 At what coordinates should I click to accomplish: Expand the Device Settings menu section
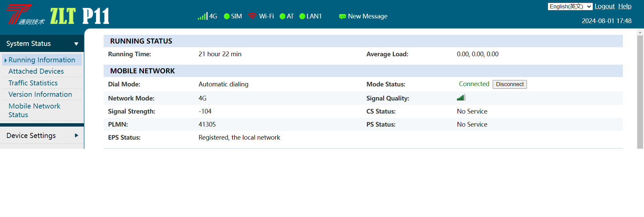pyautogui.click(x=42, y=135)
